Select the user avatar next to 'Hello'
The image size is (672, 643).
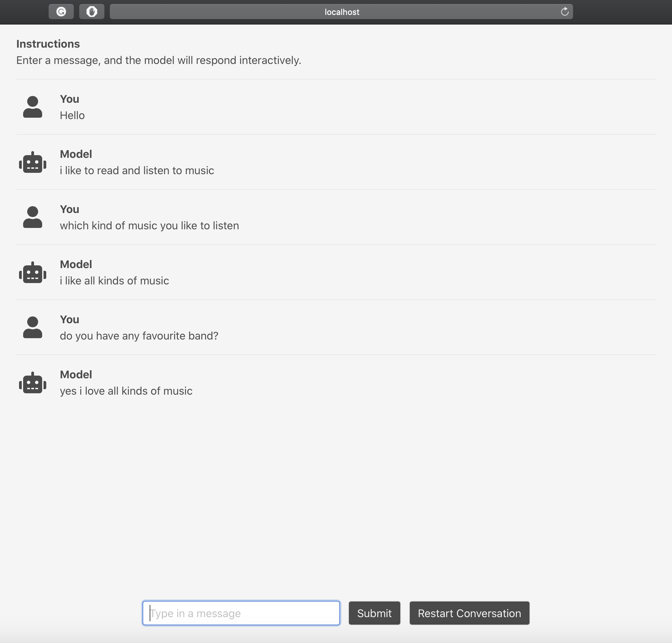[x=32, y=107]
